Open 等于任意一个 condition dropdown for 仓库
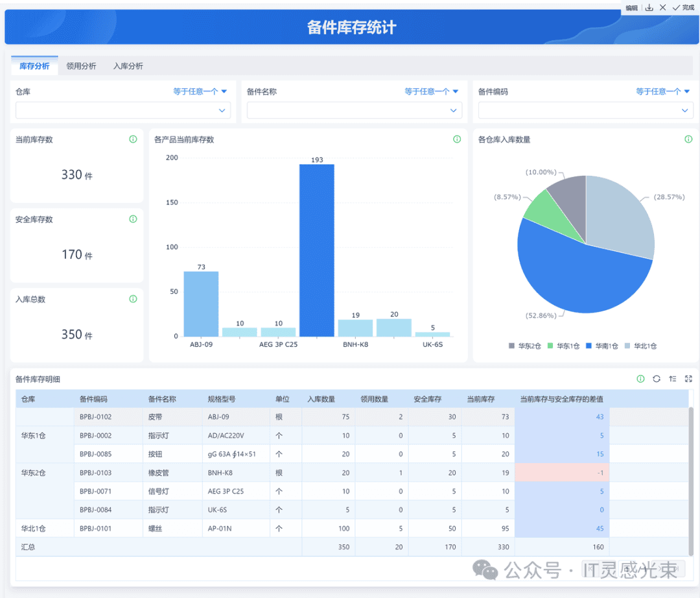This screenshot has height=598, width=700. 200,91
